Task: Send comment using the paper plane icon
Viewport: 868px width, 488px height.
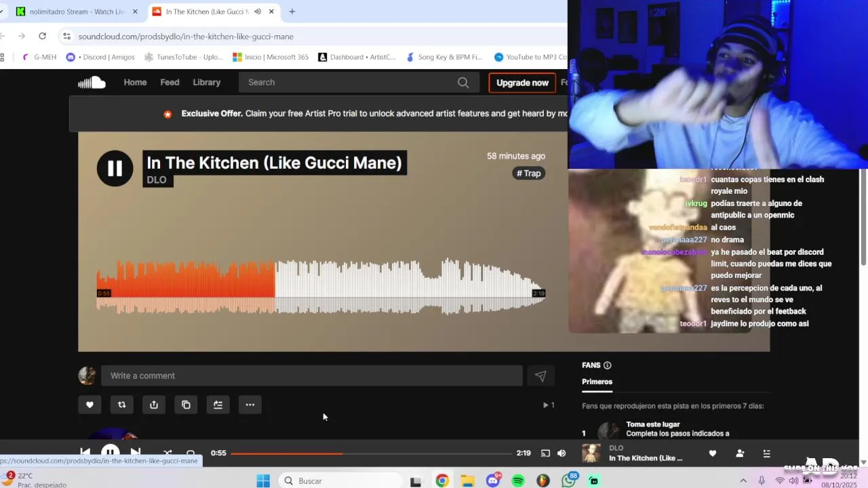Action: pos(540,375)
